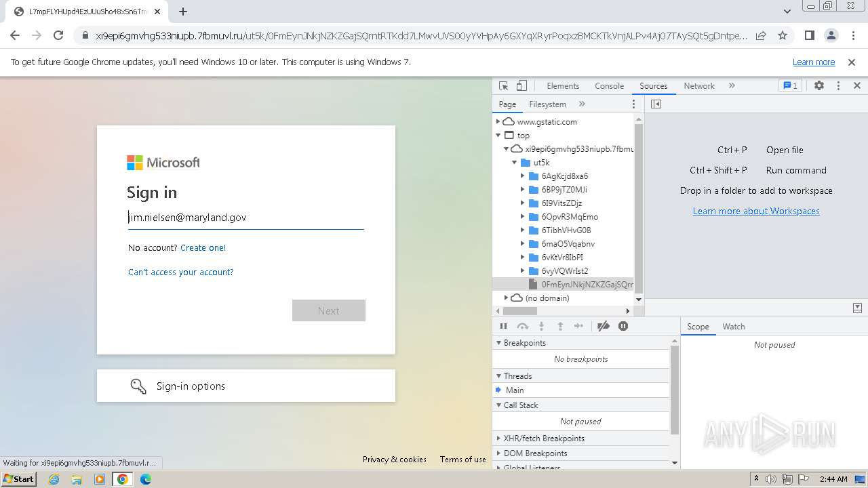Screen dimensions: 868x488
Task: Click Learn more about Workspaces link
Action: tap(756, 211)
